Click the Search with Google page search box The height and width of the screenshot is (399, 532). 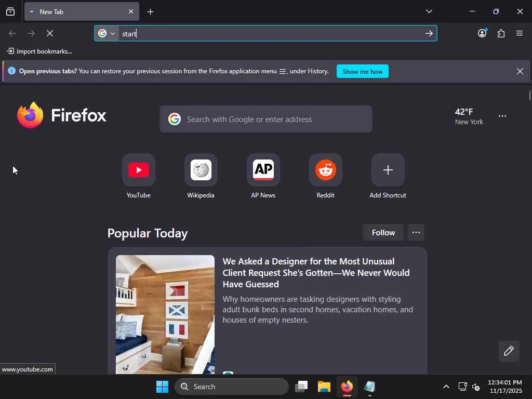(266, 119)
